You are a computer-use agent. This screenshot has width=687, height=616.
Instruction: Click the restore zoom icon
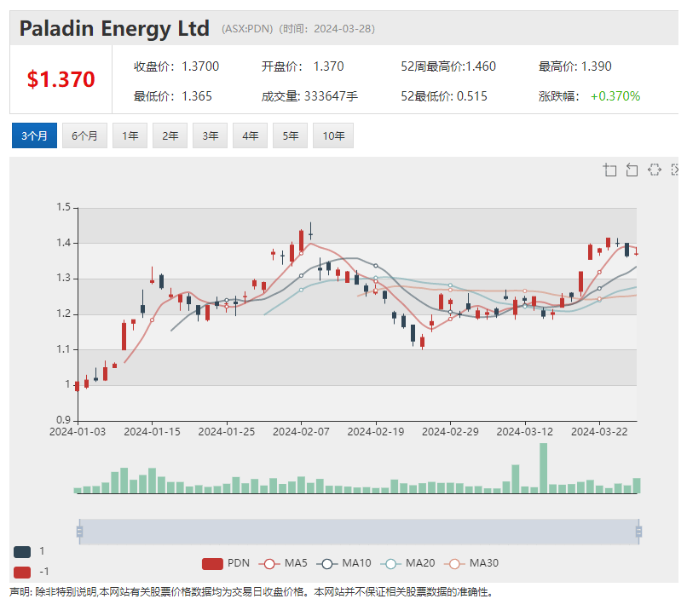(x=632, y=170)
